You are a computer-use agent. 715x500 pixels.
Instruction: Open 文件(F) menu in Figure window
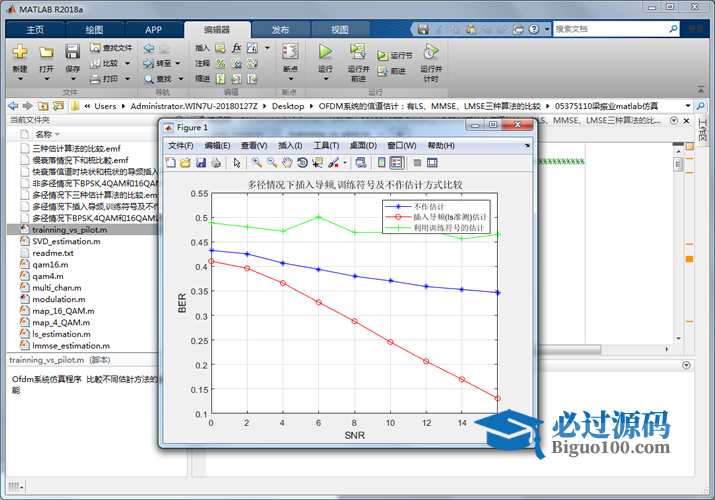pos(181,145)
